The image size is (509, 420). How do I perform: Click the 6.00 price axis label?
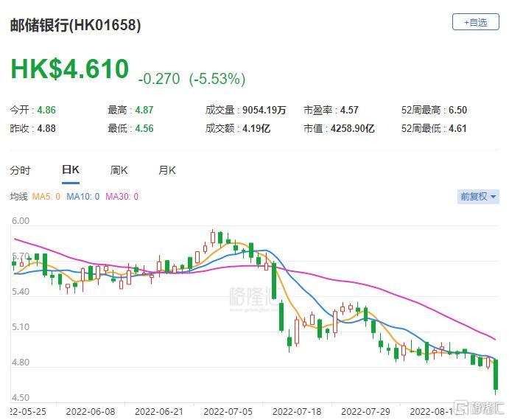21,221
